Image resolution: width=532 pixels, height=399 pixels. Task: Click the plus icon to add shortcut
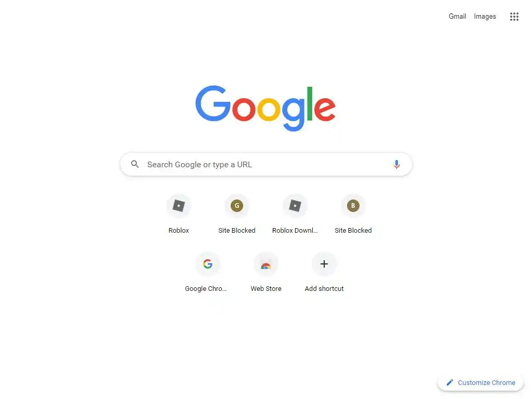(x=324, y=264)
